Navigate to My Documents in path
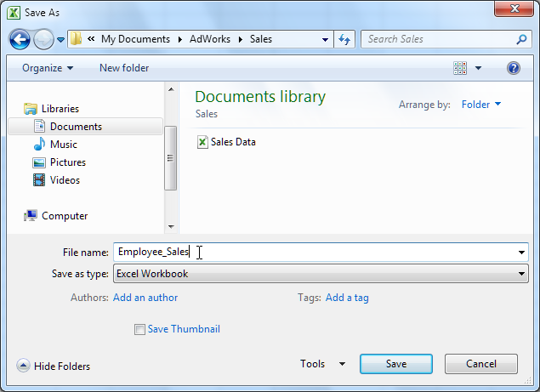This screenshot has width=540, height=392. pos(135,39)
